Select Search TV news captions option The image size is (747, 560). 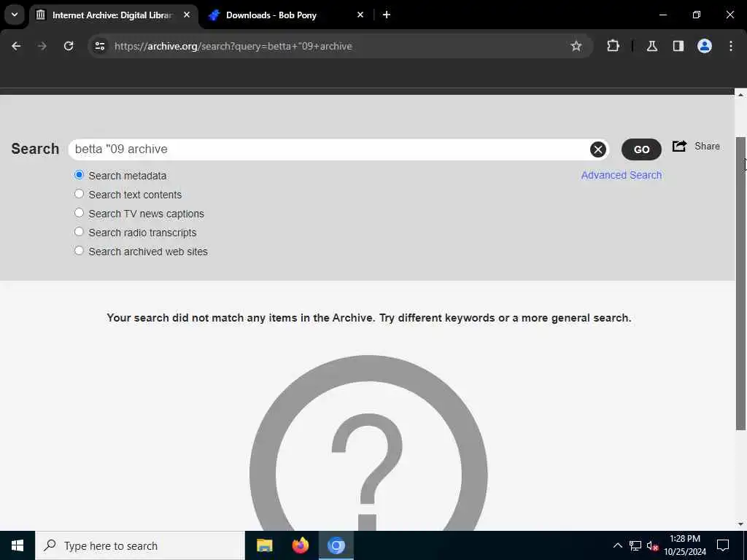(79, 214)
